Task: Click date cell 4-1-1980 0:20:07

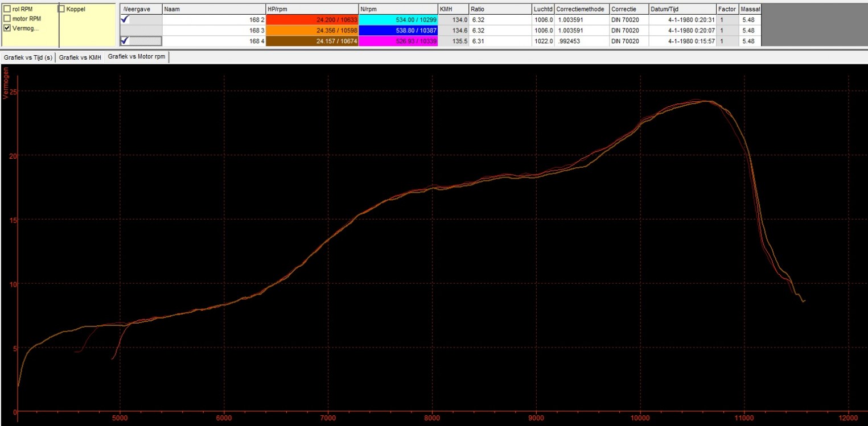Action: [682, 30]
